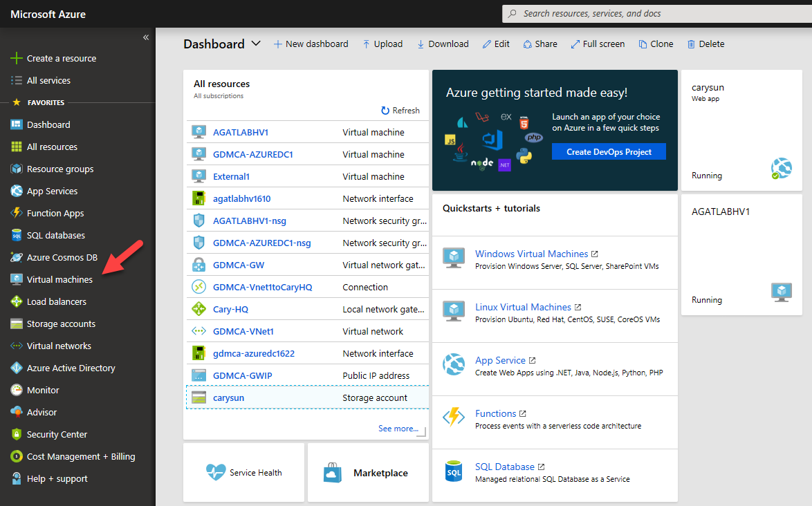Click the See more... link

click(x=398, y=429)
